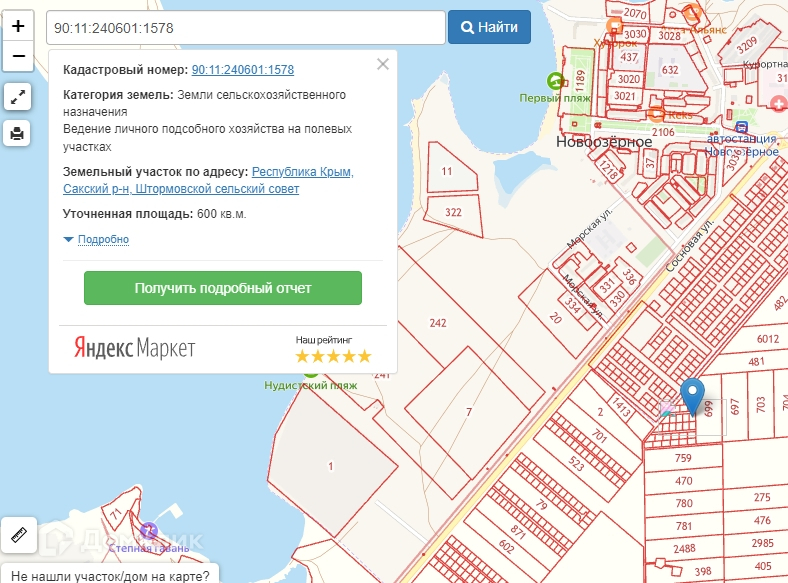Click the Яндекс Маркет logo
The width and height of the screenshot is (788, 583).
click(134, 348)
